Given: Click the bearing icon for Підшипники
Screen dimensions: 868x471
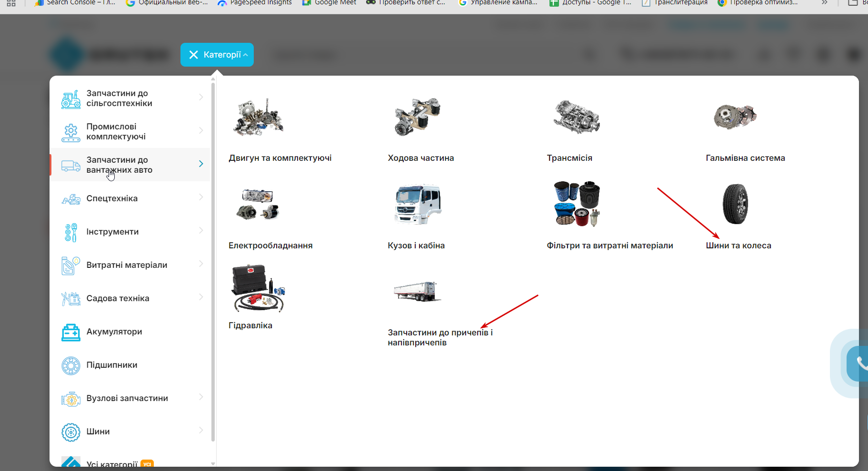Looking at the screenshot, I should click(71, 365).
